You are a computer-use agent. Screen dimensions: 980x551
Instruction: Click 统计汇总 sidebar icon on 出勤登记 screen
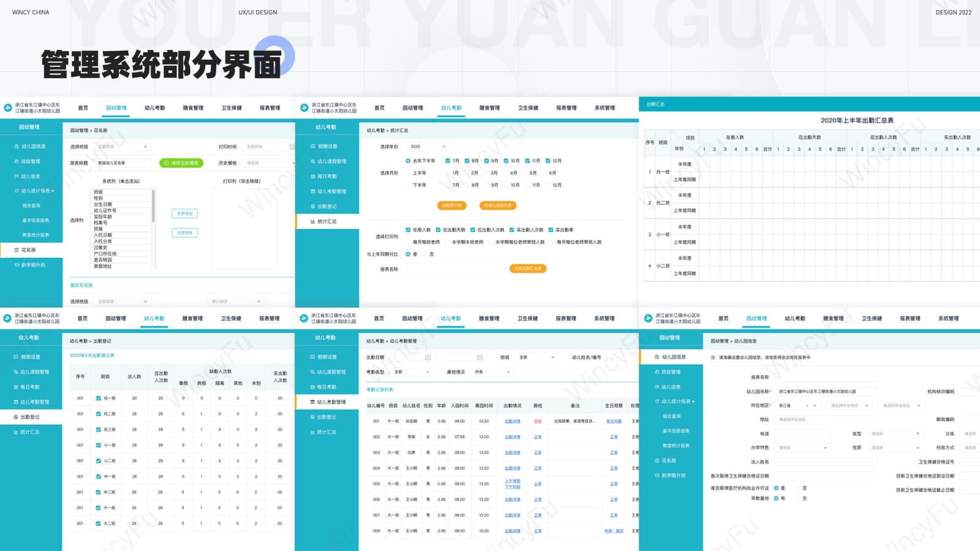(16, 432)
